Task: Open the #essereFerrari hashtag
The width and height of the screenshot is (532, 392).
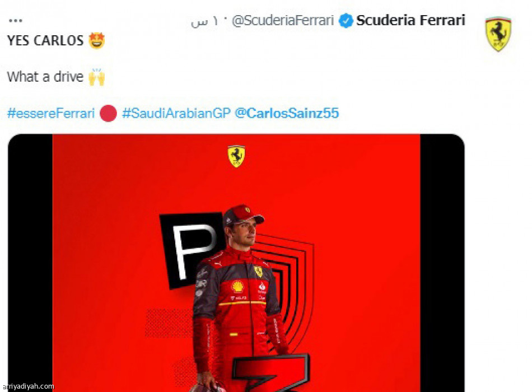Action: click(51, 113)
